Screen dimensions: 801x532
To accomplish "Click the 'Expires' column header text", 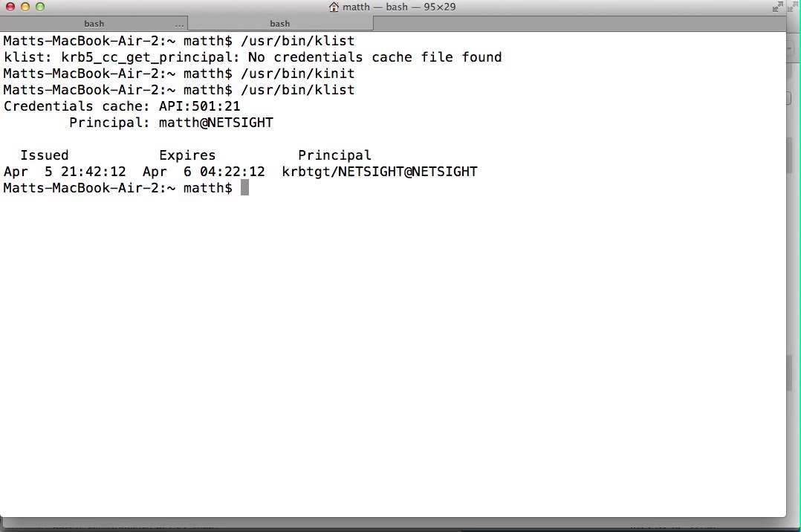I will click(x=187, y=155).
